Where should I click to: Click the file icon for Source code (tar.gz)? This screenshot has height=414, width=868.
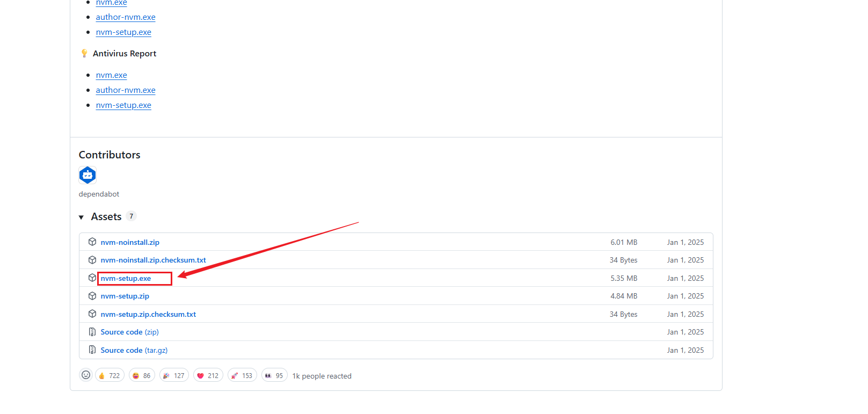(92, 350)
